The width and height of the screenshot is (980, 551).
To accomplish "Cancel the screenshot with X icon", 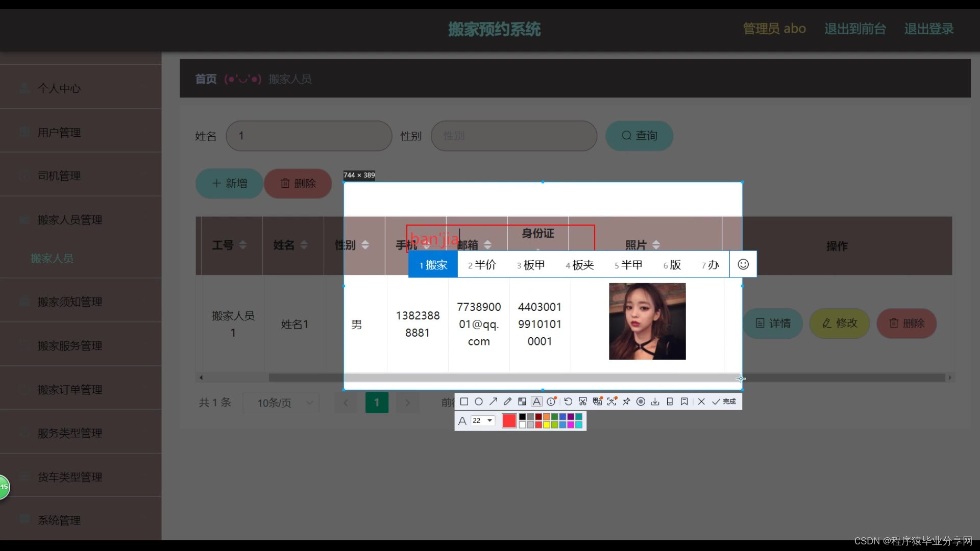I will (x=701, y=402).
